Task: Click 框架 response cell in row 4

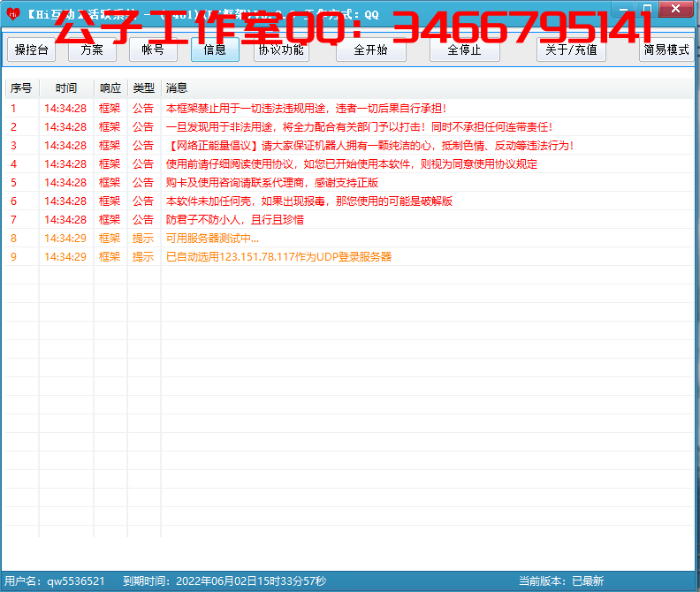Action: 110,164
